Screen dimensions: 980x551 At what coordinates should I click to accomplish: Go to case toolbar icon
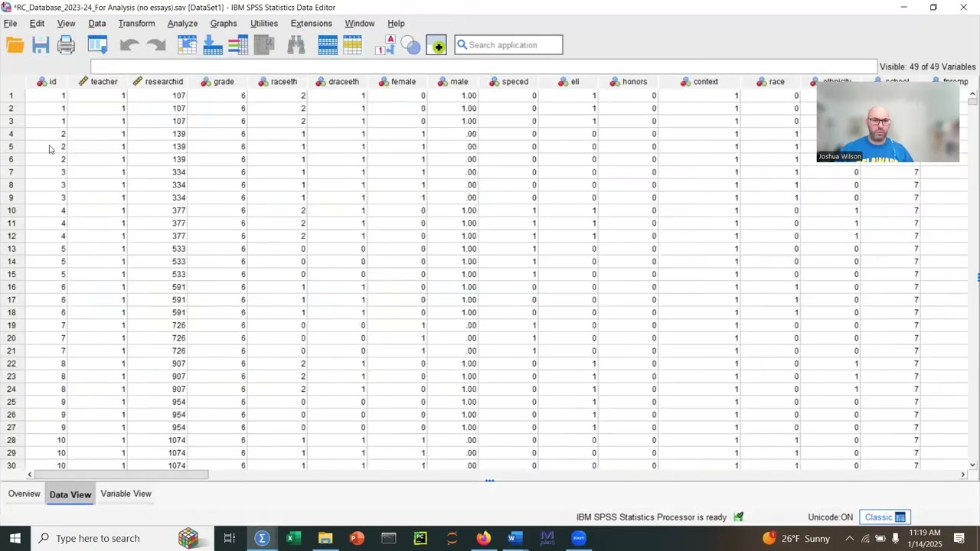[x=188, y=45]
